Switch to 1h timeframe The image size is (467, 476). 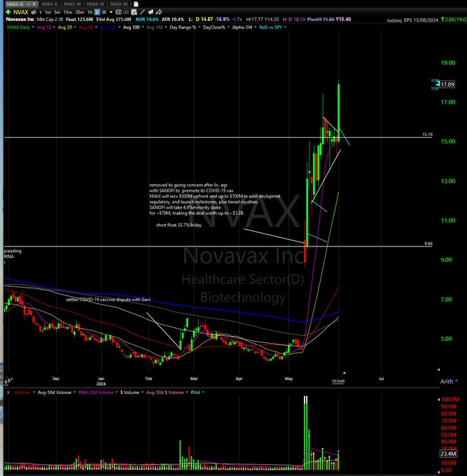tap(90, 13)
